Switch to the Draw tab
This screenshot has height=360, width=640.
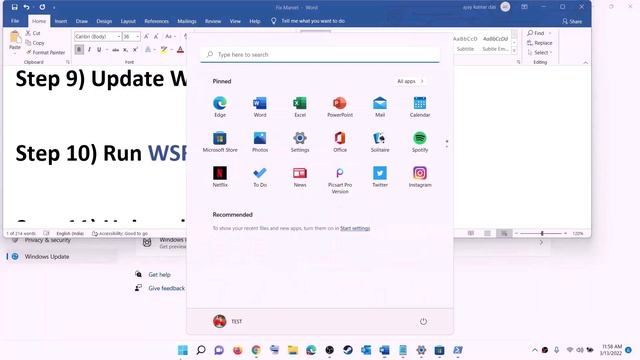coord(82,21)
